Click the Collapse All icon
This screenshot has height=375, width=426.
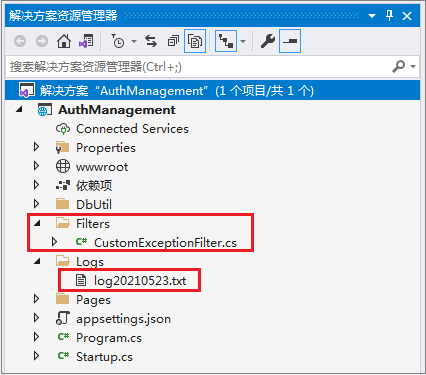tap(173, 41)
